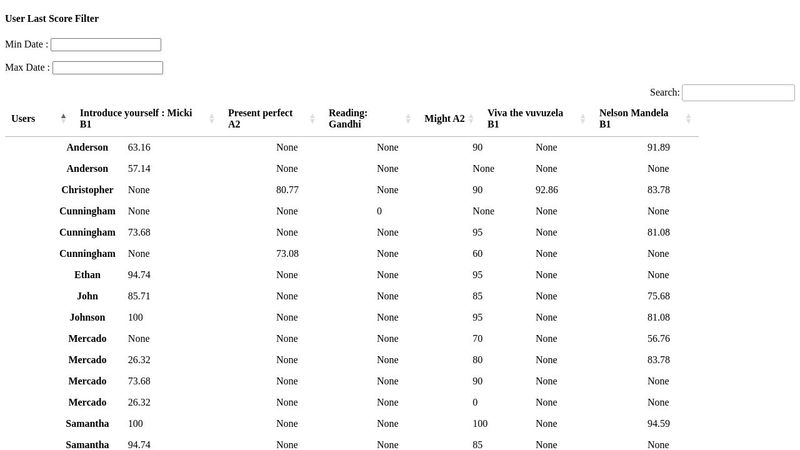800x450 pixels.
Task: Click sort arrows for Viva the vuvuzela
Action: point(583,118)
